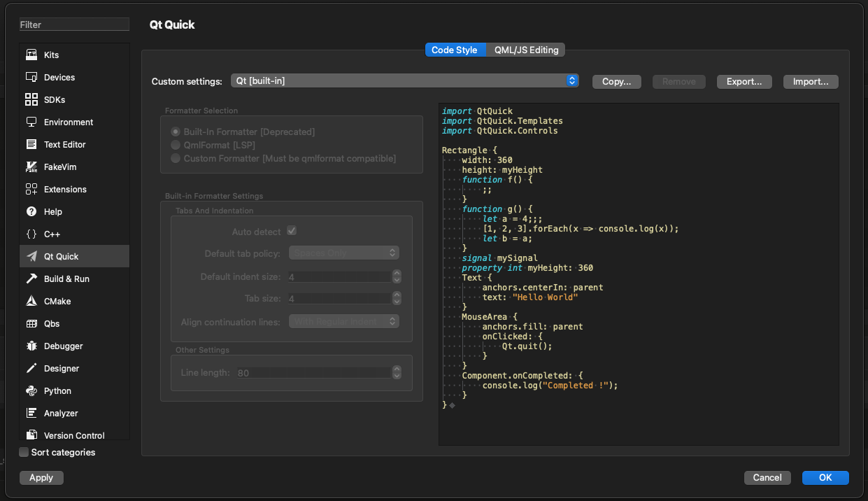The image size is (868, 501).
Task: Click the Line length value field
Action: pyautogui.click(x=313, y=372)
